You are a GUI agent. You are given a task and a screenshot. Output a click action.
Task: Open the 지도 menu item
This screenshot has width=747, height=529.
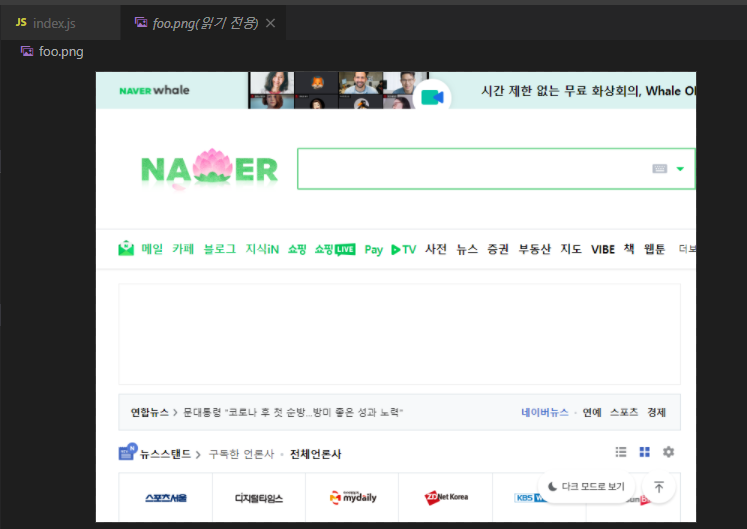[x=571, y=249]
